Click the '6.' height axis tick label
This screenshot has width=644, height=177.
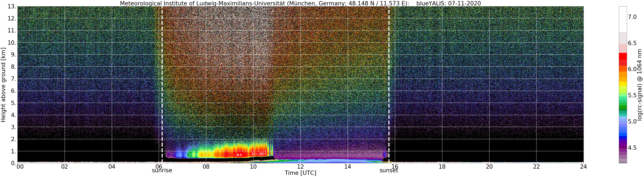[14, 91]
